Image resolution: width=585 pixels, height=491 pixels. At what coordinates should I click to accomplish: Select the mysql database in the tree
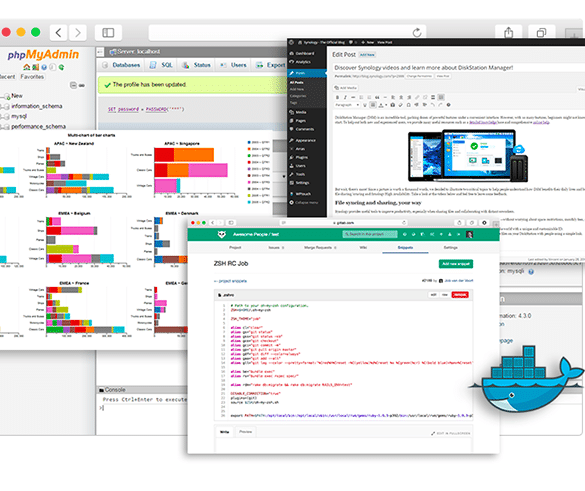coord(19,116)
